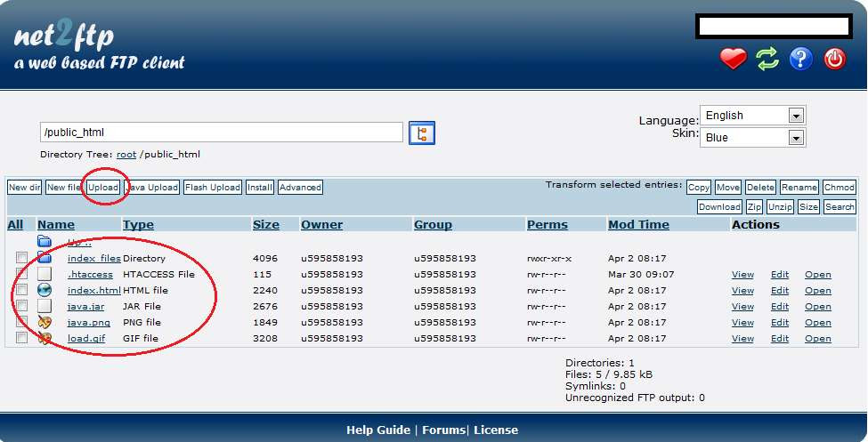This screenshot has width=868, height=442.
Task: Tick the checkbox for java.jar
Action: point(21,305)
